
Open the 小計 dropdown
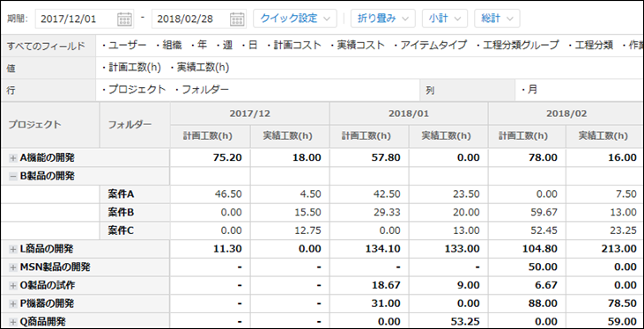click(x=444, y=18)
